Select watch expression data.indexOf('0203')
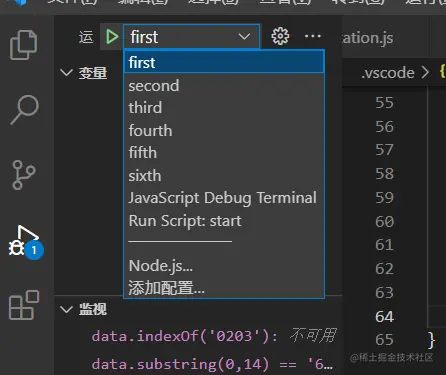The image size is (446, 375). [213, 336]
